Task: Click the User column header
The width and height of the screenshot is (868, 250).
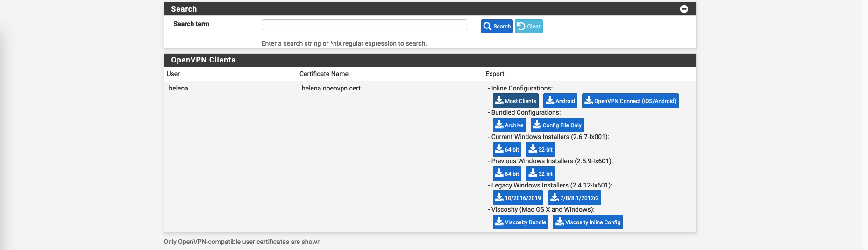Action: point(173,74)
